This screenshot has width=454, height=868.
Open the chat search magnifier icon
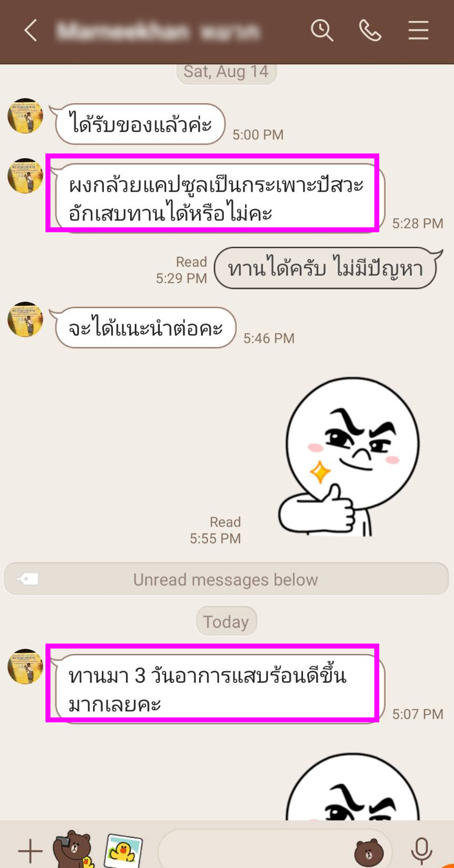322,30
